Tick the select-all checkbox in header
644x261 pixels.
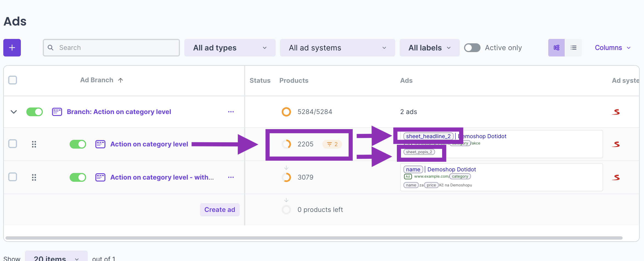click(x=13, y=80)
